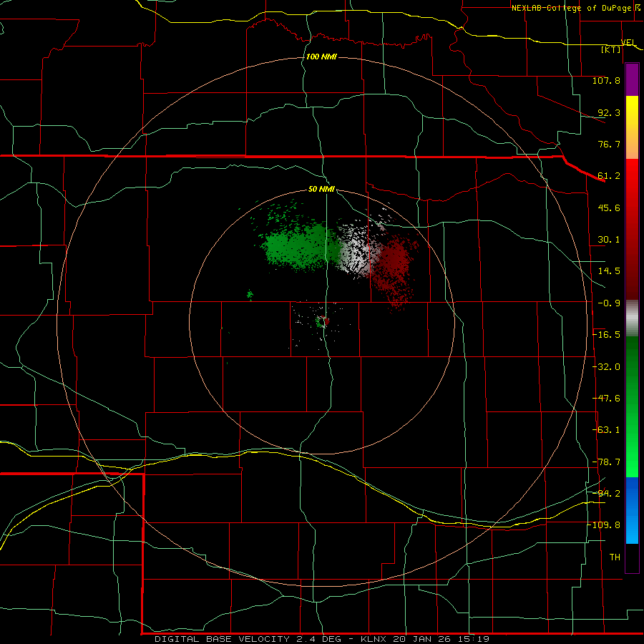Pick the -16.5 velocity scale label

point(606,335)
